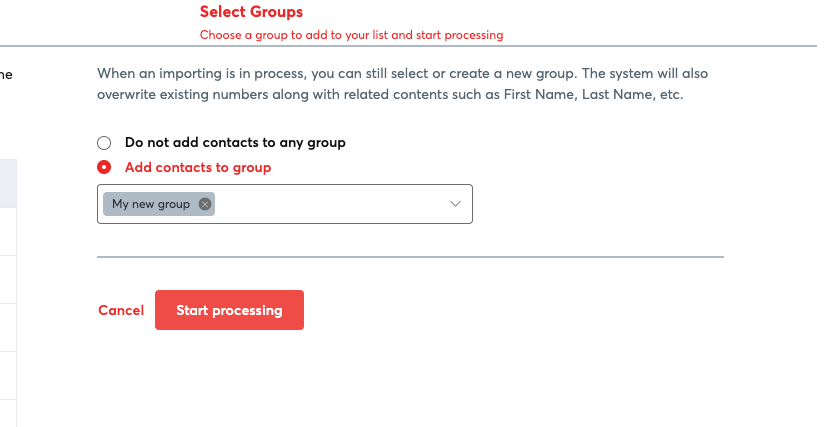832x427 pixels.
Task: Click the "Select Groups" step heading
Action: [x=252, y=12]
